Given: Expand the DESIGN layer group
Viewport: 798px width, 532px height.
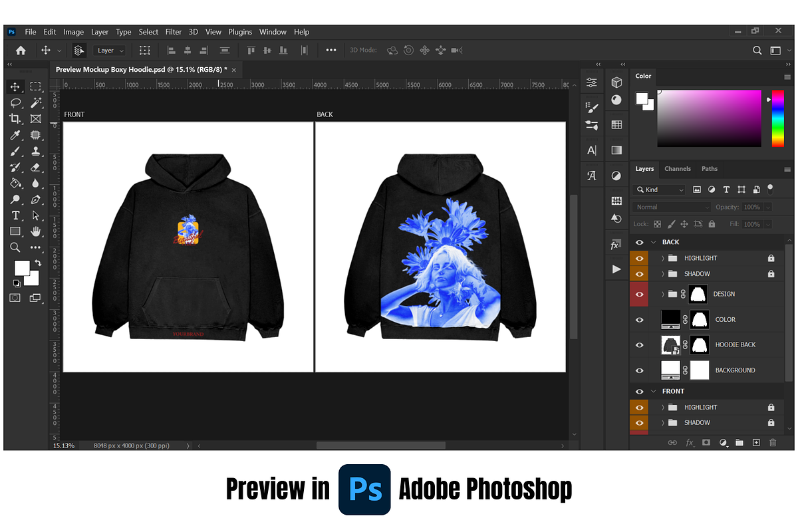Looking at the screenshot, I should [663, 294].
